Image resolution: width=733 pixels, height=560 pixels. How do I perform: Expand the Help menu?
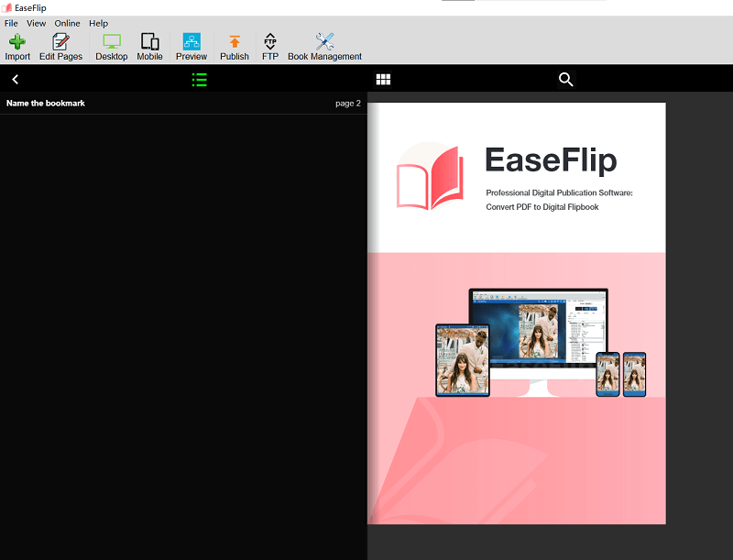[98, 23]
